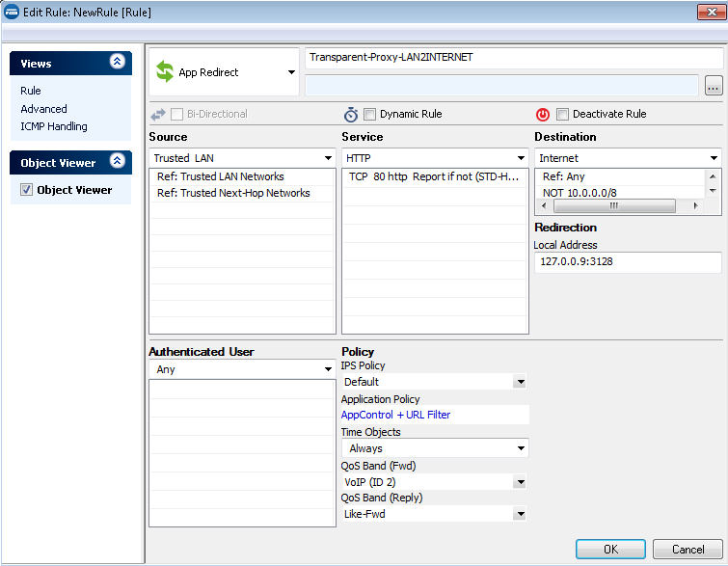Select 'Ref: Any' destination entry
The image size is (728, 566).
(x=620, y=176)
